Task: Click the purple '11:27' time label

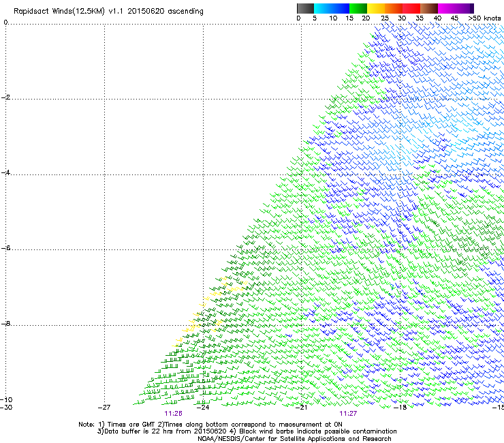Action: tap(348, 414)
